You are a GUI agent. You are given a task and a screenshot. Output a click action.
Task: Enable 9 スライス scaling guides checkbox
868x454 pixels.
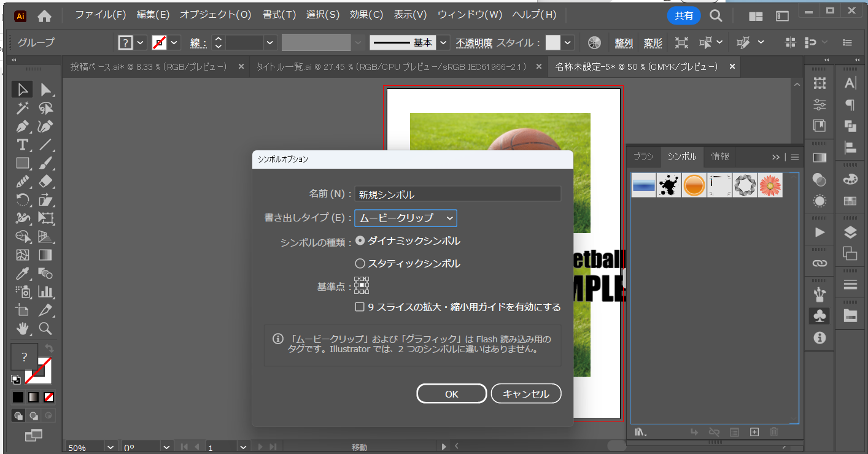click(x=360, y=307)
